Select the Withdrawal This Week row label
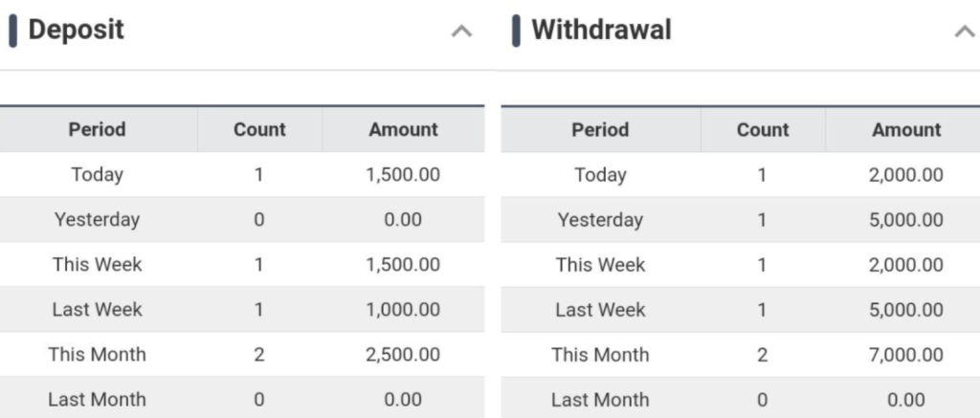This screenshot has width=980, height=418. coord(600,265)
